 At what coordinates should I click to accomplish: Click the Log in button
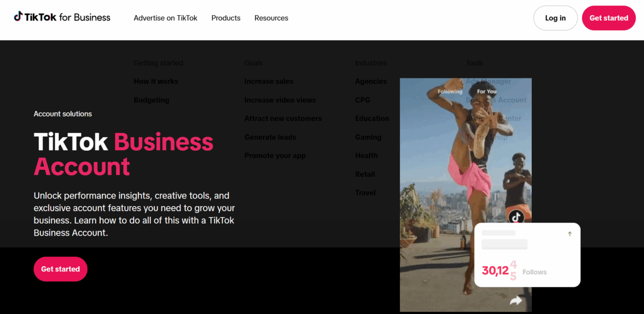(555, 18)
